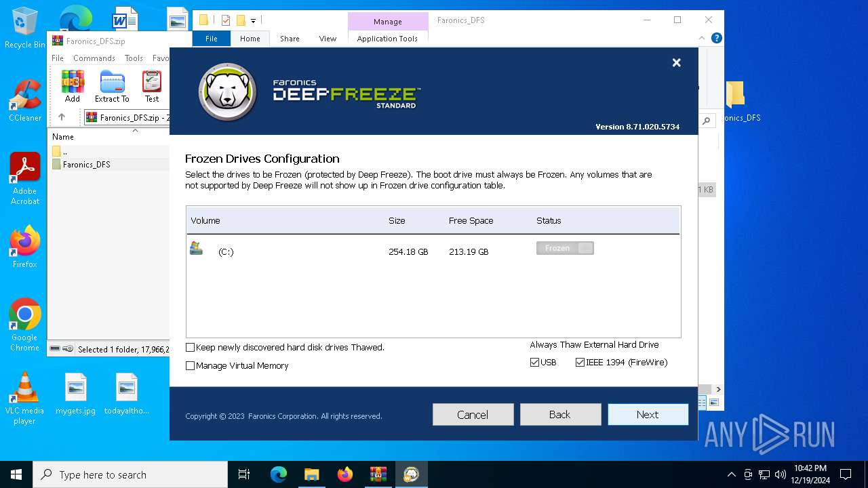Viewport: 868px width, 488px height.
Task: Open Adobe Acrobat desktop shortcut
Action: coord(25,179)
